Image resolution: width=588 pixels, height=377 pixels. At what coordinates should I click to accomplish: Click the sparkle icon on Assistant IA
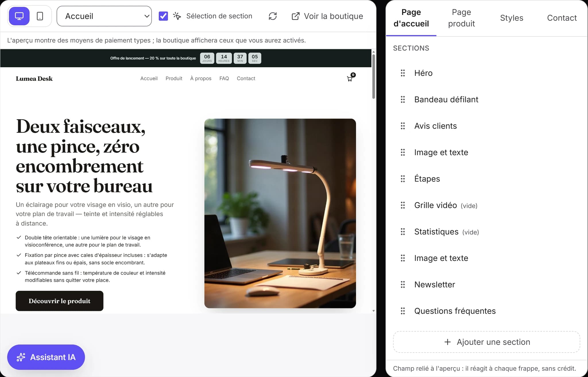point(21,357)
